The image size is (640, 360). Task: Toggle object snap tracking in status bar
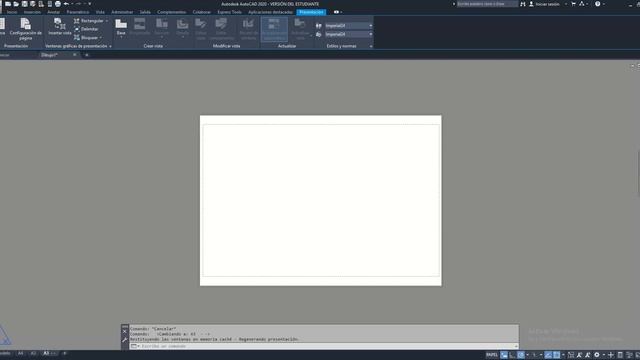pyautogui.click(x=548, y=355)
